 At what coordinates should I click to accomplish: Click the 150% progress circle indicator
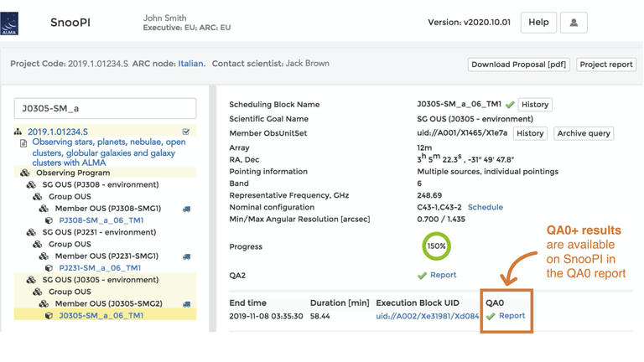pos(436,246)
